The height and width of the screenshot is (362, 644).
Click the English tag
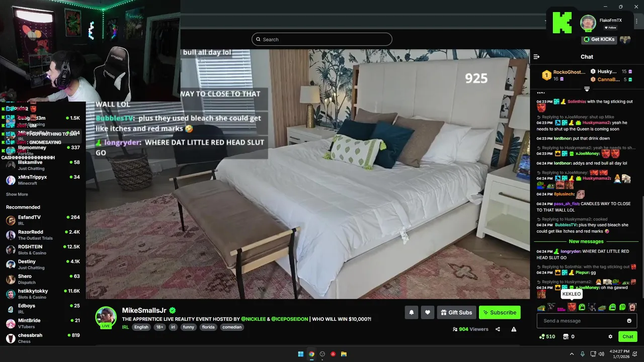click(141, 327)
